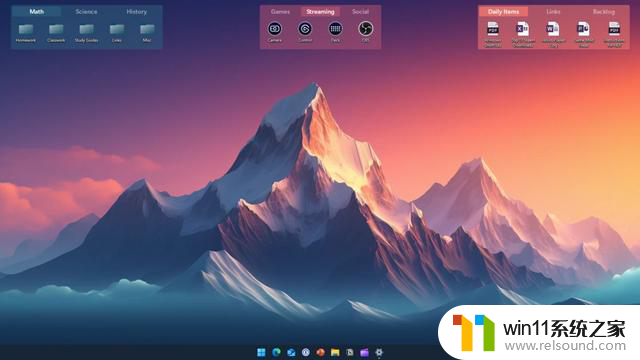The image size is (640, 360).
Task: Launch the Deck app with grid icon
Action: pyautogui.click(x=335, y=29)
